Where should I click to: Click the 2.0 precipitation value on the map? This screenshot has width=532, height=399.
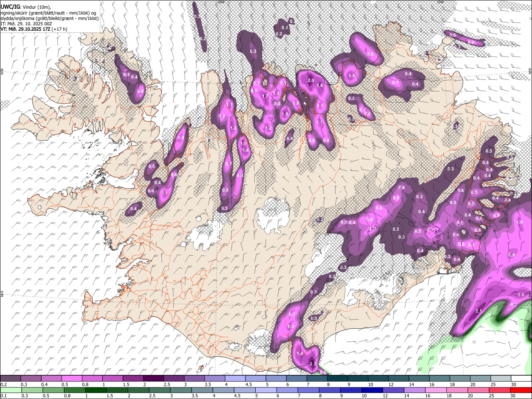310,80
